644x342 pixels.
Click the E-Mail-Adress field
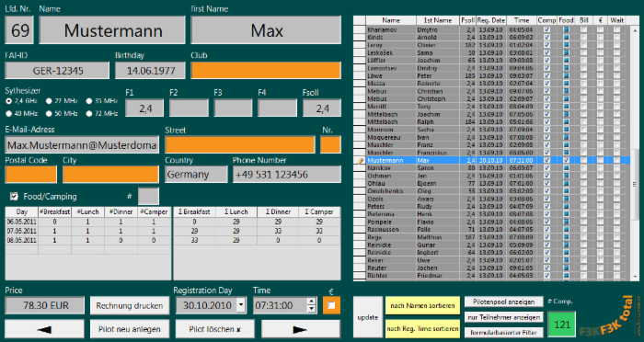coord(82,144)
